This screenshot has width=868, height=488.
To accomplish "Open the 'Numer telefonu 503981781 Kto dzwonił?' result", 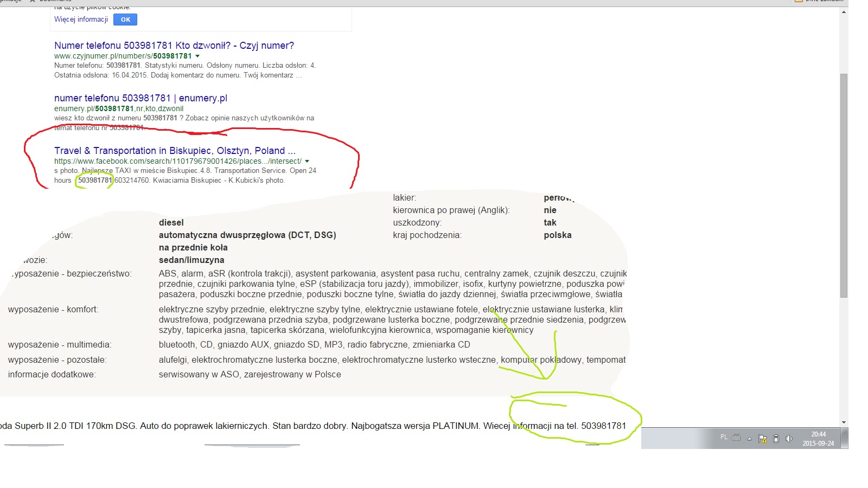I will [174, 46].
